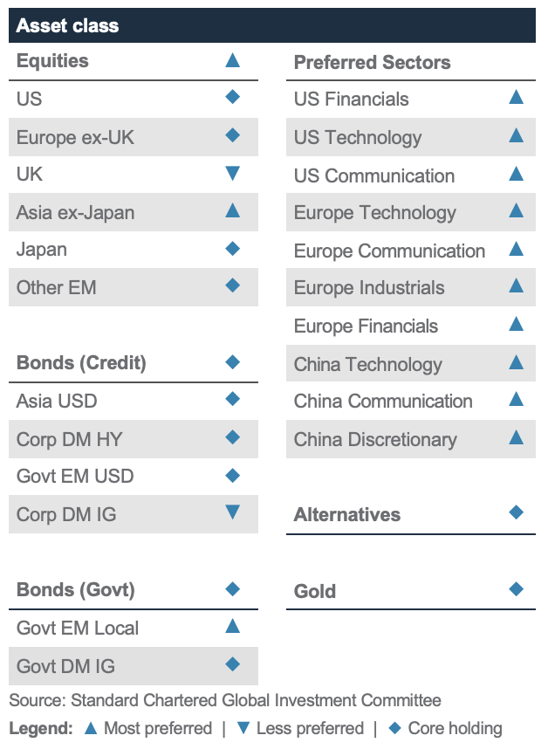The height and width of the screenshot is (756, 548).
Task: Click the Less preferred legend triangle
Action: tap(243, 728)
